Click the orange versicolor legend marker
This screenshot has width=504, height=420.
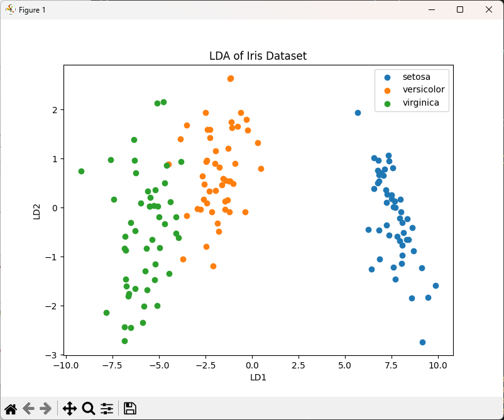coord(387,90)
